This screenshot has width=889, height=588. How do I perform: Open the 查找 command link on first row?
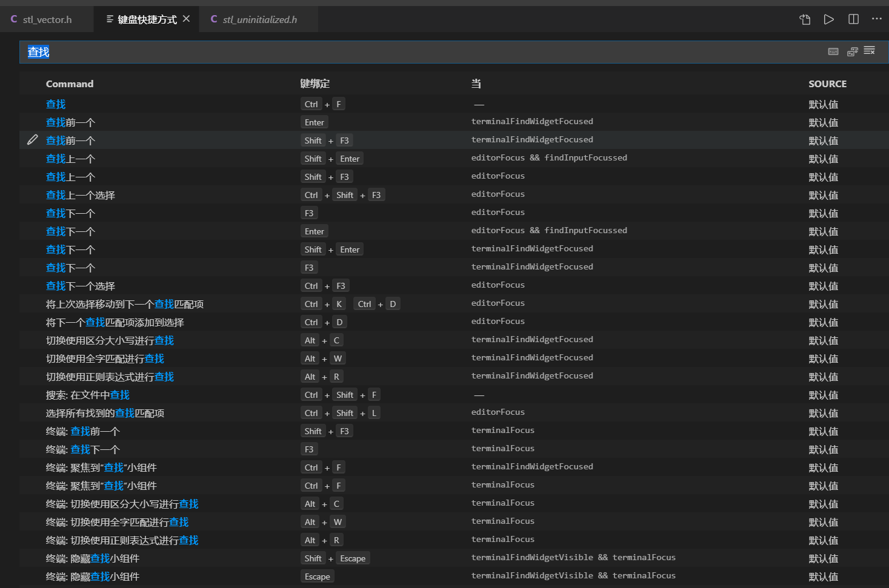pos(55,104)
